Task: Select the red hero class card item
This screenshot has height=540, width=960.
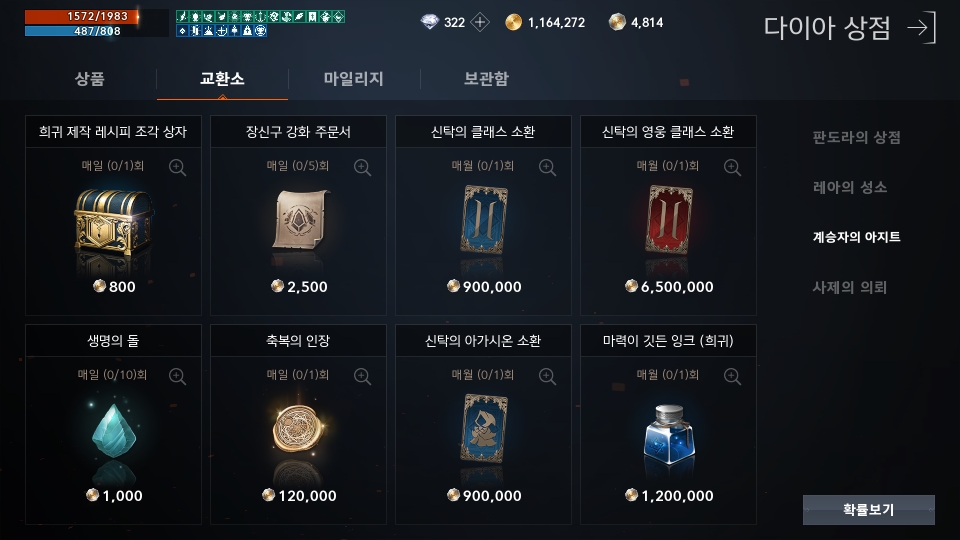Action: click(669, 220)
